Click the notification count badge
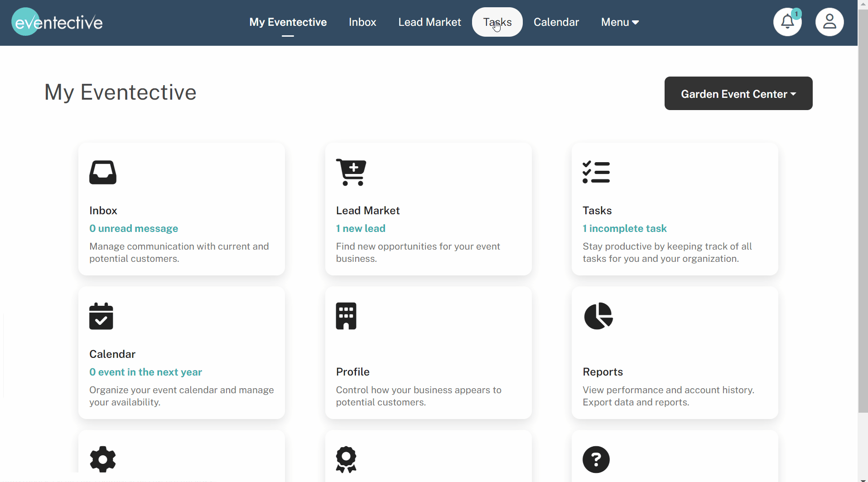This screenshot has width=868, height=482. pyautogui.click(x=796, y=14)
